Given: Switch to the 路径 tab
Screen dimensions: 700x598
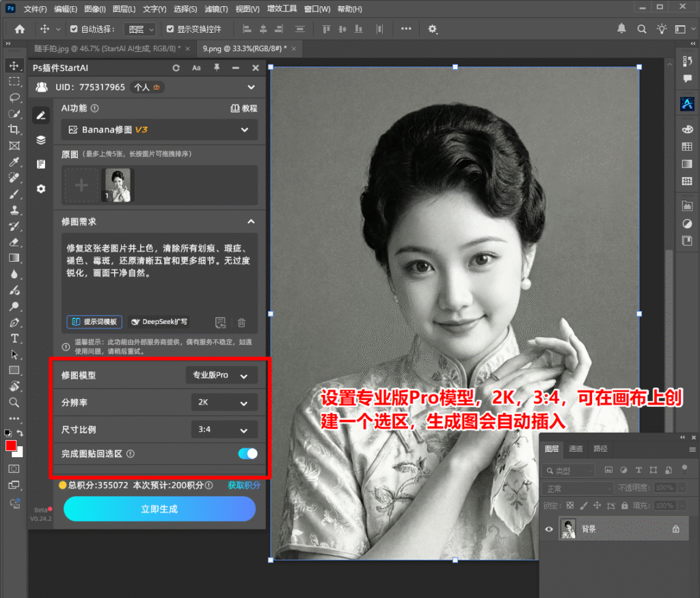Looking at the screenshot, I should [x=600, y=448].
